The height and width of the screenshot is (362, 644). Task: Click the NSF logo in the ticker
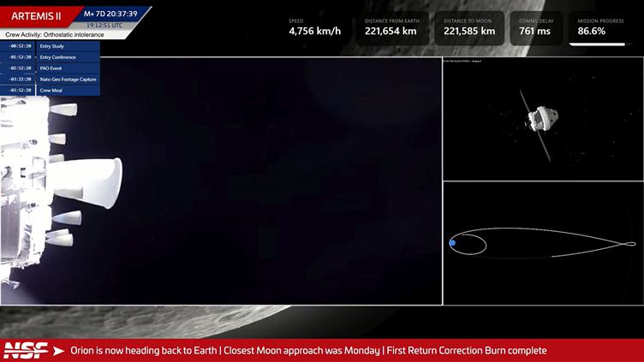[24, 350]
